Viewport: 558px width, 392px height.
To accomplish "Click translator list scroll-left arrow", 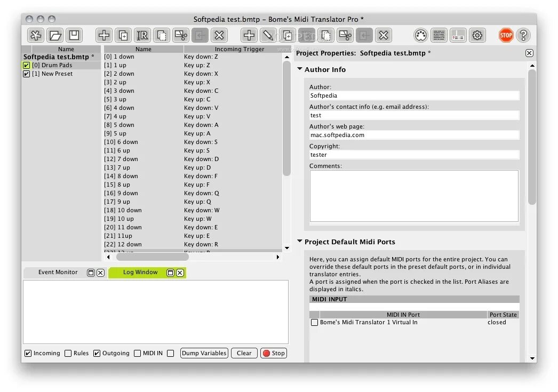I will [108, 257].
